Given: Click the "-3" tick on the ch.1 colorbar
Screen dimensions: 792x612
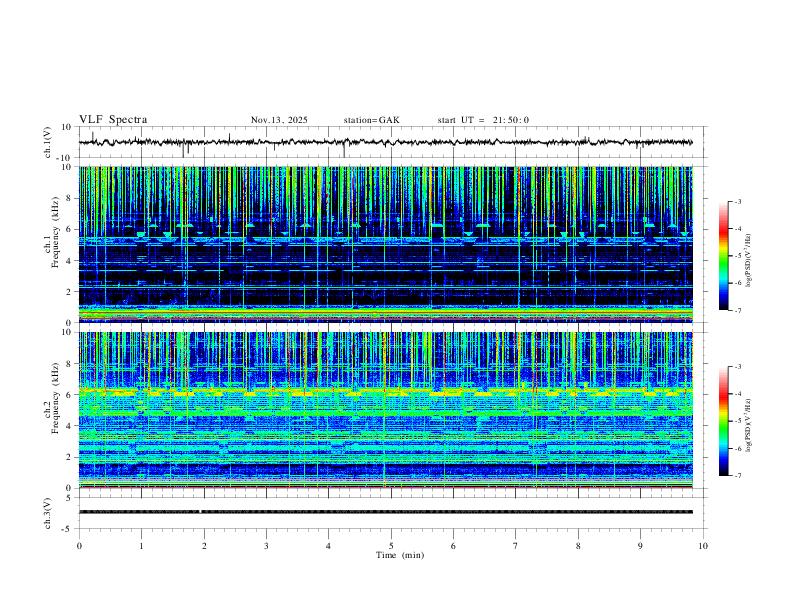Looking at the screenshot, I should pos(738,201).
